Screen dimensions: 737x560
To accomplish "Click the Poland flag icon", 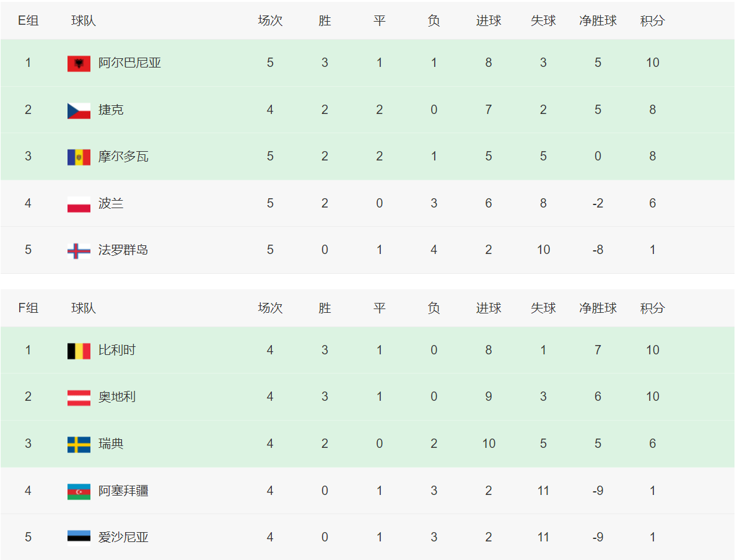I will point(79,204).
